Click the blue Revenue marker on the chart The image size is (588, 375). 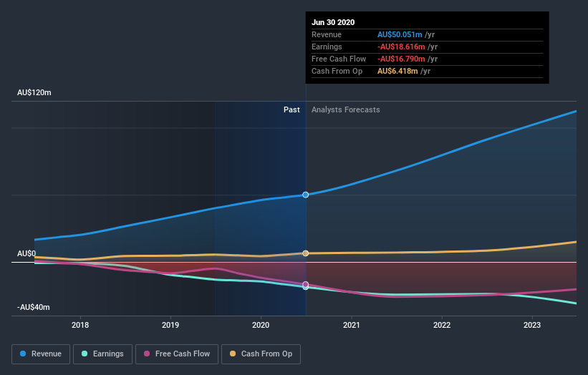pyautogui.click(x=306, y=195)
